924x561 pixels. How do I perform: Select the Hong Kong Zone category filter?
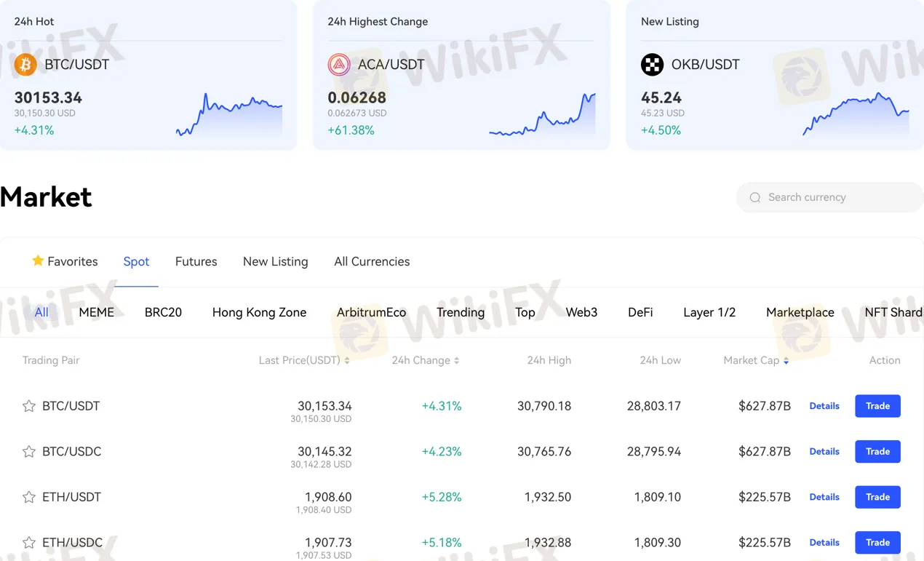[259, 312]
